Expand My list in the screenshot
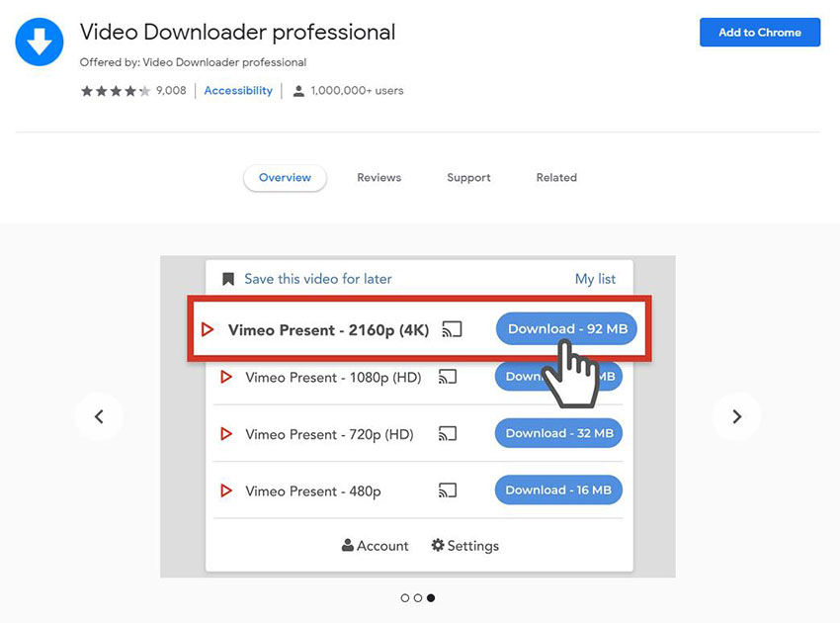This screenshot has height=623, width=840. [x=595, y=279]
